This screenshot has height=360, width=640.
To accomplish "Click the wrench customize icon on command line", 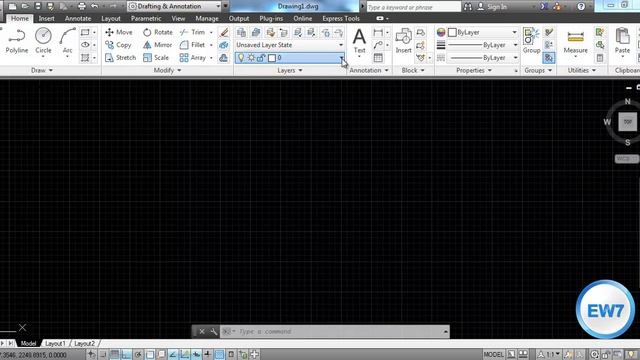I will tap(213, 331).
